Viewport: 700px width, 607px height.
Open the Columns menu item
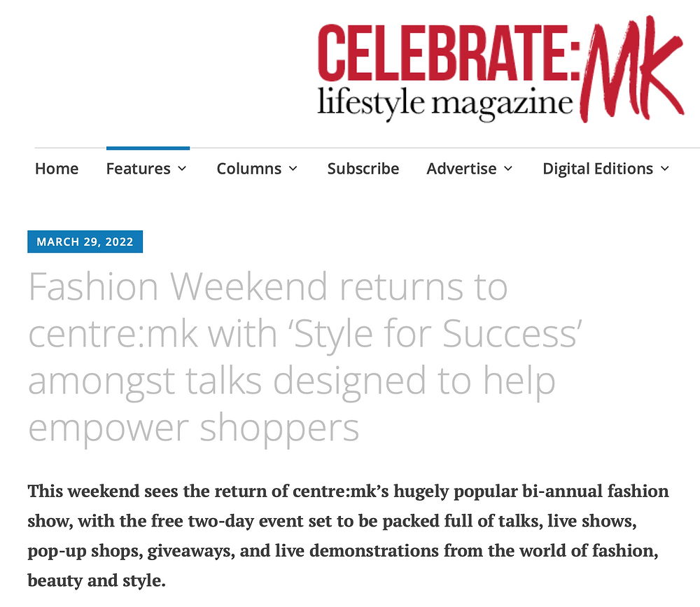[249, 169]
